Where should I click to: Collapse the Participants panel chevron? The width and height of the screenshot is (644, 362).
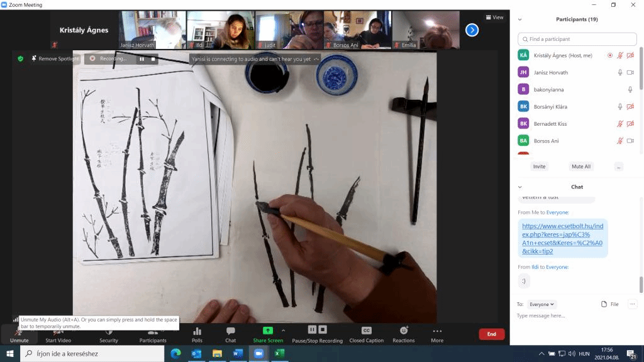point(520,19)
